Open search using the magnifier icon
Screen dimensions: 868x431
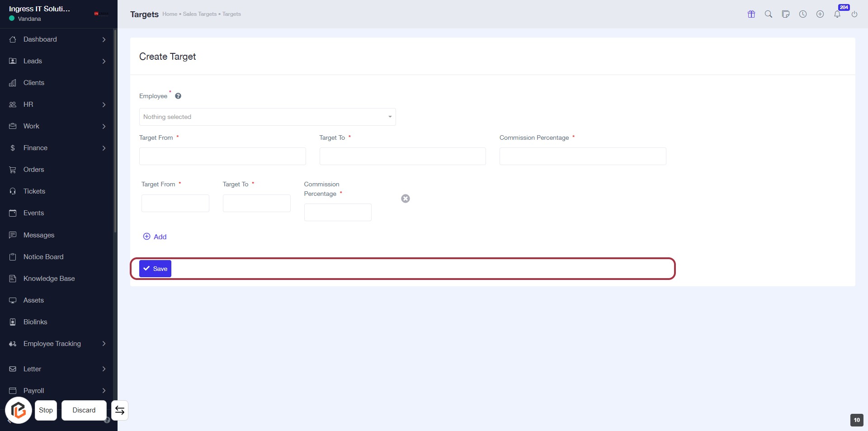pos(769,14)
